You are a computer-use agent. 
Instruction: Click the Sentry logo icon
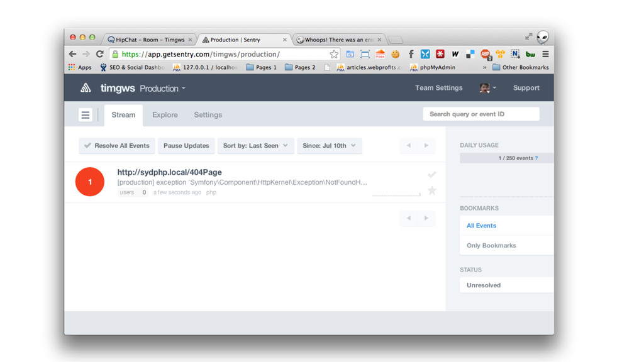click(x=86, y=88)
